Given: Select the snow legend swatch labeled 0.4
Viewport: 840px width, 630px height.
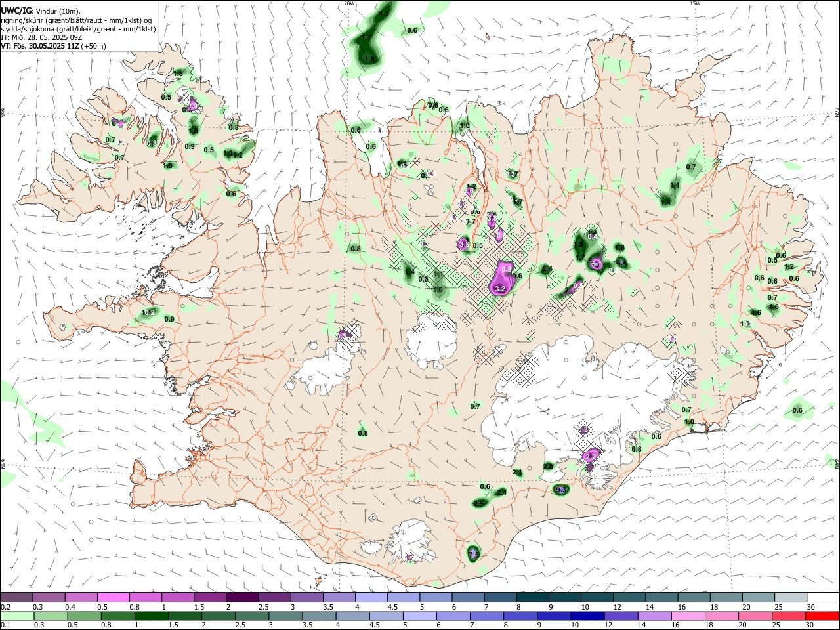Looking at the screenshot, I should pyautogui.click(x=81, y=597).
